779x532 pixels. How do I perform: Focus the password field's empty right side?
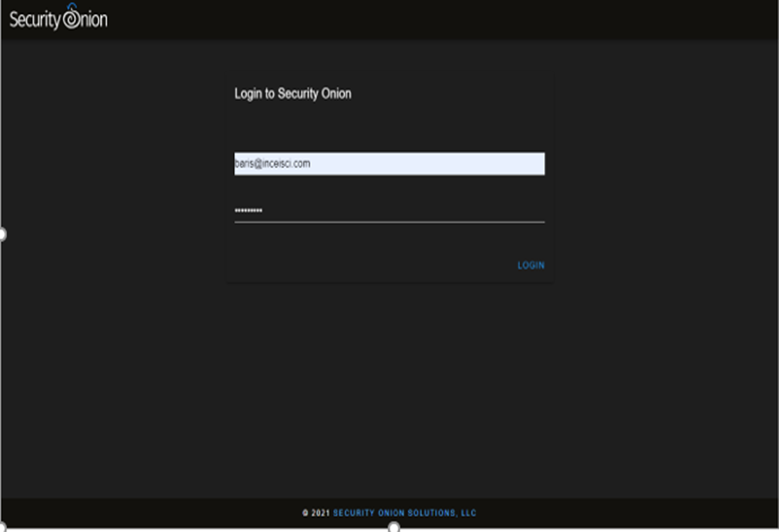pyautogui.click(x=429, y=211)
